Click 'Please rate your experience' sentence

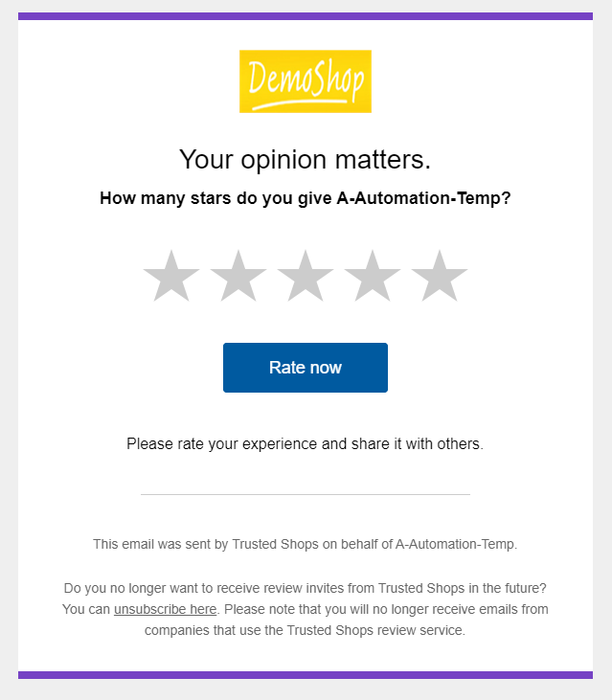coord(306,444)
